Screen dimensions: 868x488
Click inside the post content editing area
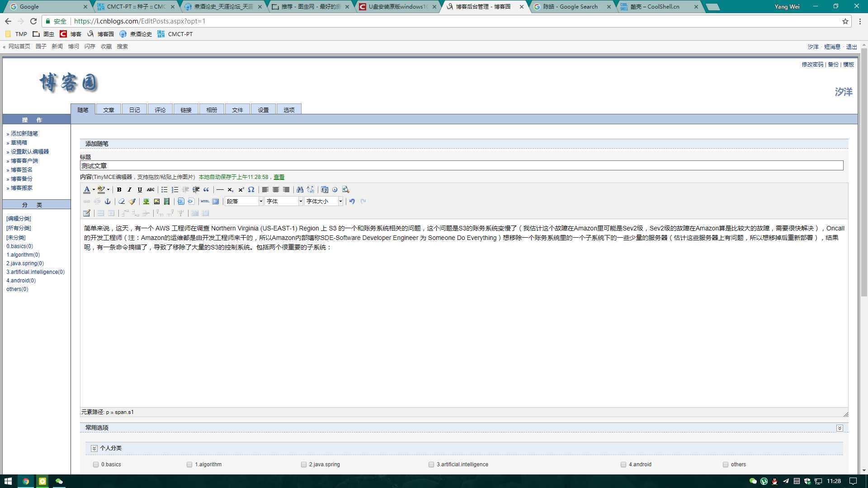point(464,314)
